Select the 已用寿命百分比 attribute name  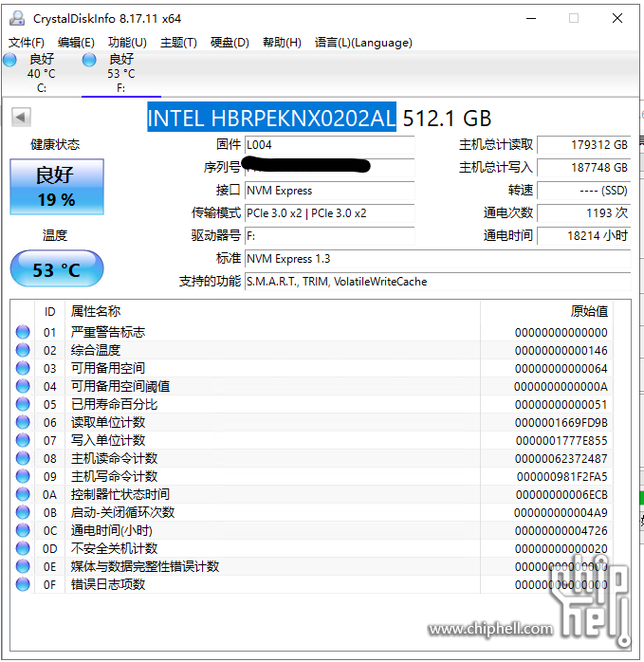pyautogui.click(x=115, y=404)
